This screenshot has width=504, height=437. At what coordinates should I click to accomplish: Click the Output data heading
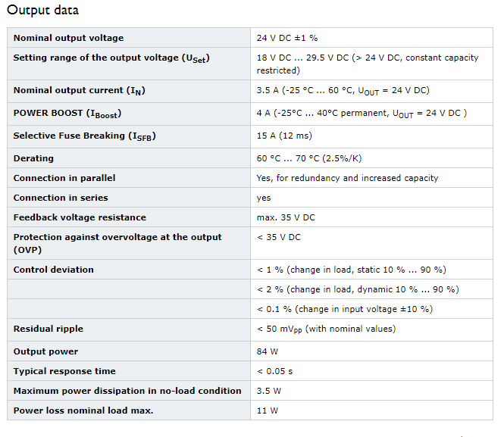click(x=42, y=10)
